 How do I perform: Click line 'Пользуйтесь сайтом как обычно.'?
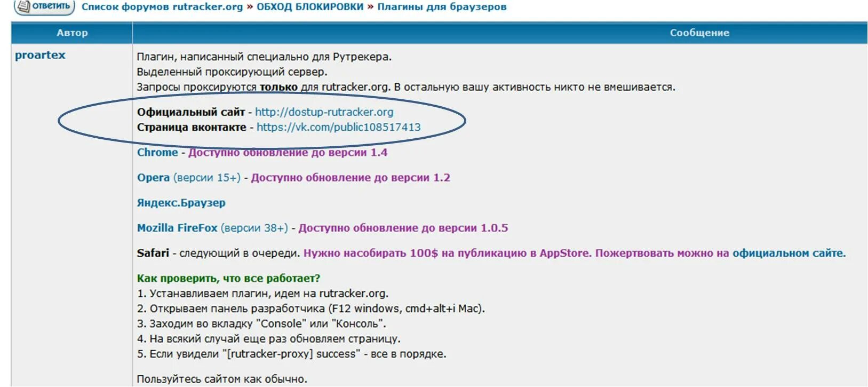tap(222, 379)
